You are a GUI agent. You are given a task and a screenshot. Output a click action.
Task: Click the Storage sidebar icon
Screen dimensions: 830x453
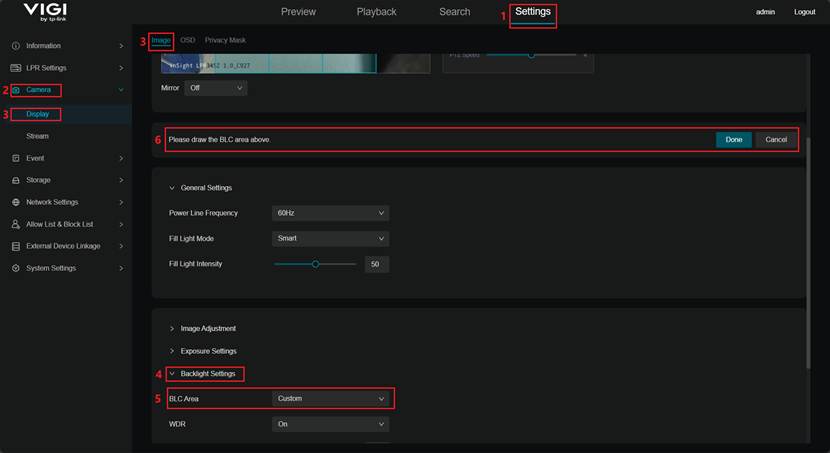pyautogui.click(x=16, y=180)
